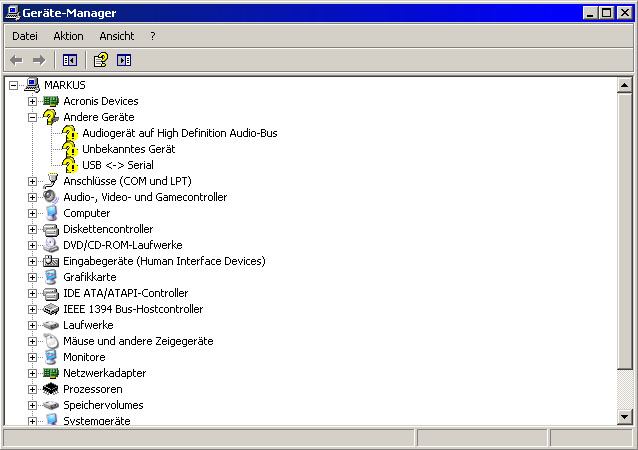Click the Laufwerke disk drive icon

[x=51, y=325]
